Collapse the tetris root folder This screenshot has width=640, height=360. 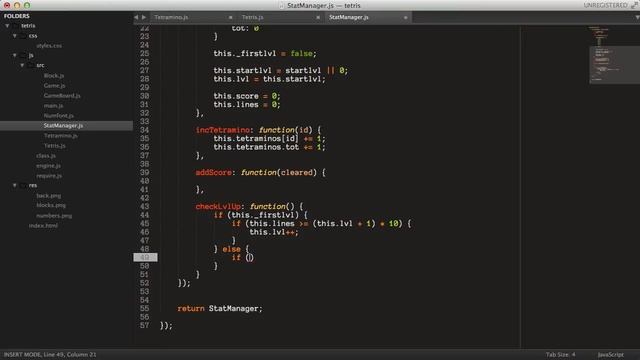tap(7, 26)
